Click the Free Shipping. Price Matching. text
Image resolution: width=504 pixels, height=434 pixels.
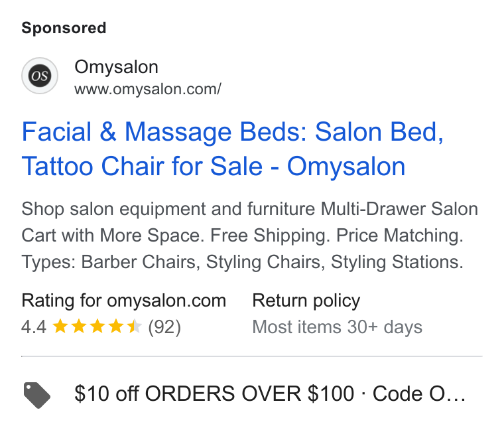click(x=337, y=236)
